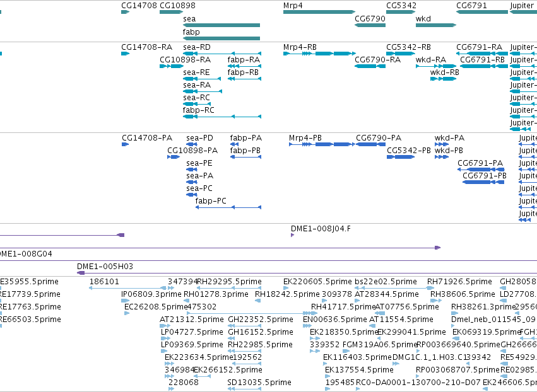Select the GH22352.5prime EST
537x392 pixels.
(245, 326)
